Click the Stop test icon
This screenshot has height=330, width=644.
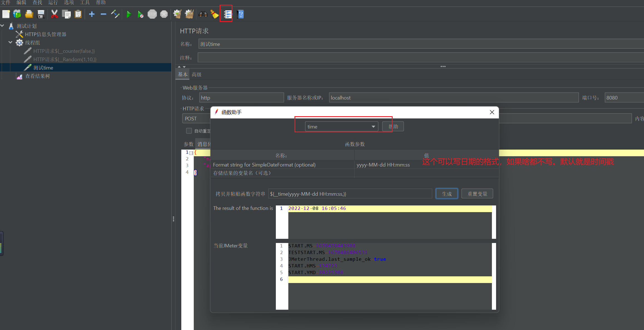[x=152, y=14]
